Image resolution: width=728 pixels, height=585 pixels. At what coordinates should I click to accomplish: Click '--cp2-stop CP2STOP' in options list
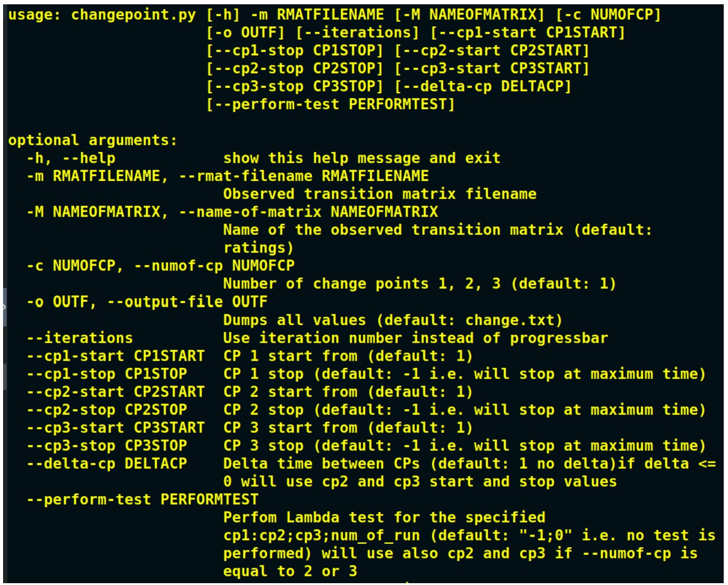click(x=107, y=410)
